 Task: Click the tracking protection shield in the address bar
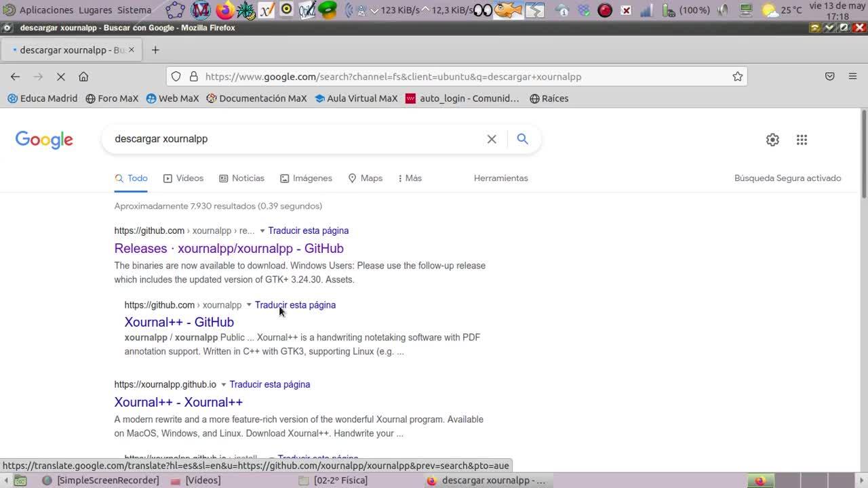coord(176,77)
